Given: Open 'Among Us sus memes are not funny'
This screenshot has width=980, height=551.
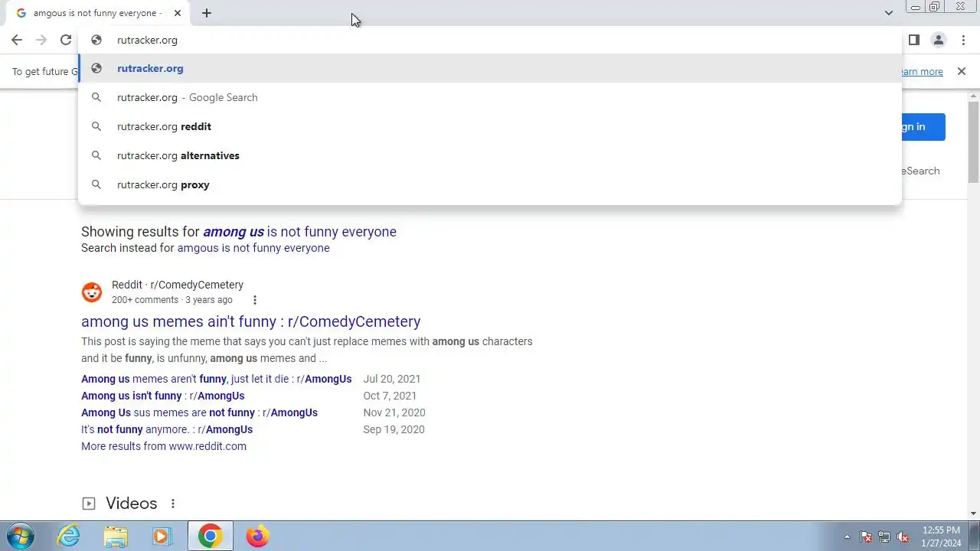Looking at the screenshot, I should point(199,412).
